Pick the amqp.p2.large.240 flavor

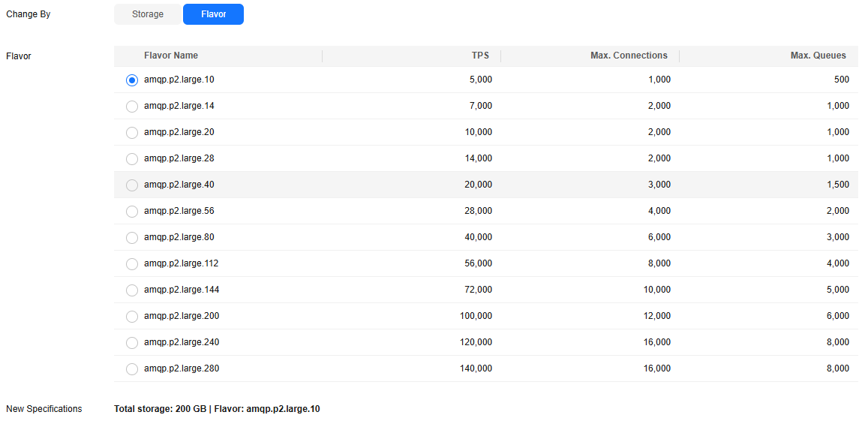click(x=132, y=343)
